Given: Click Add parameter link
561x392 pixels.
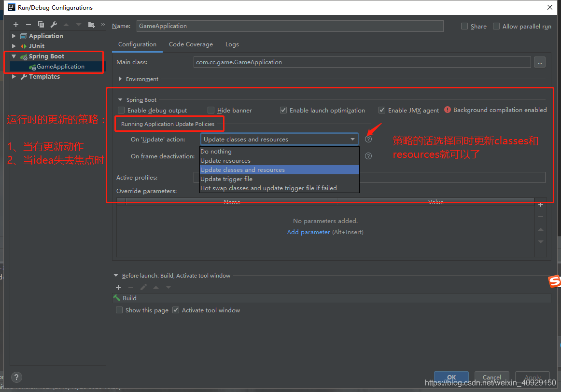Looking at the screenshot, I should tap(309, 232).
